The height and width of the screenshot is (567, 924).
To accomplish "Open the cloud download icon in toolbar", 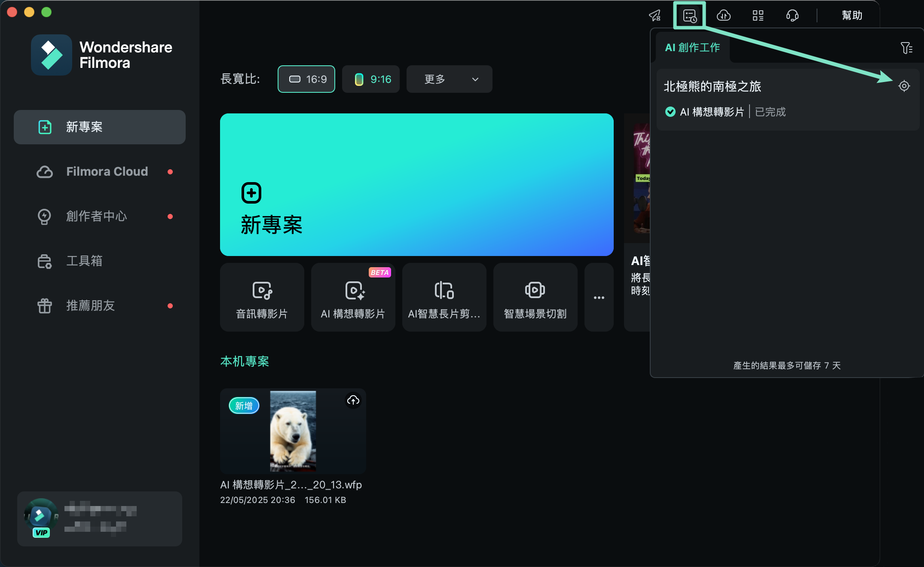I will pyautogui.click(x=724, y=16).
